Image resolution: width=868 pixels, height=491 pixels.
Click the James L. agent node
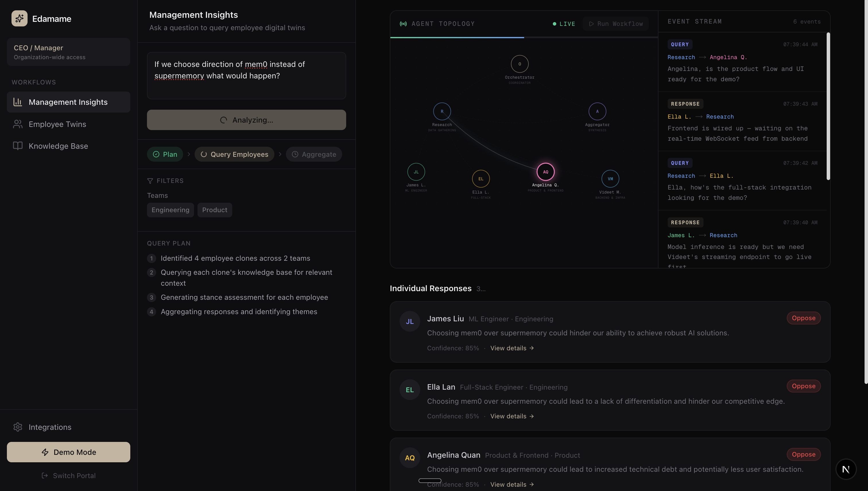tap(416, 172)
